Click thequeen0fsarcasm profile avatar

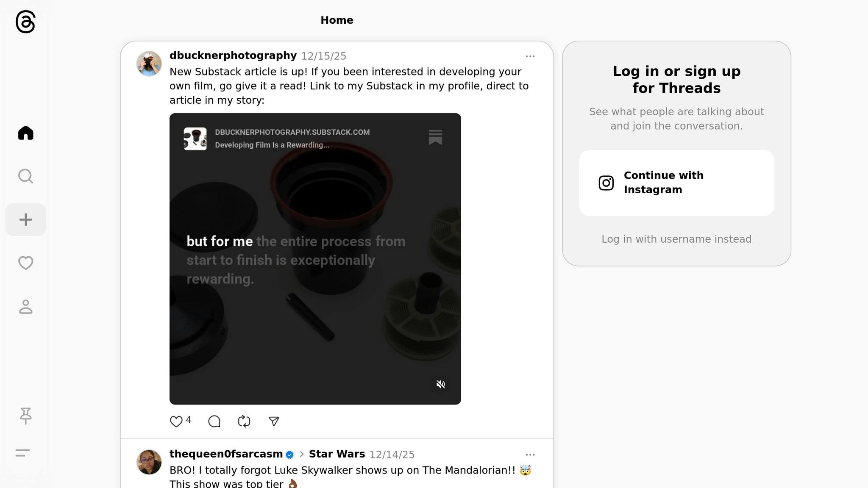pos(149,462)
